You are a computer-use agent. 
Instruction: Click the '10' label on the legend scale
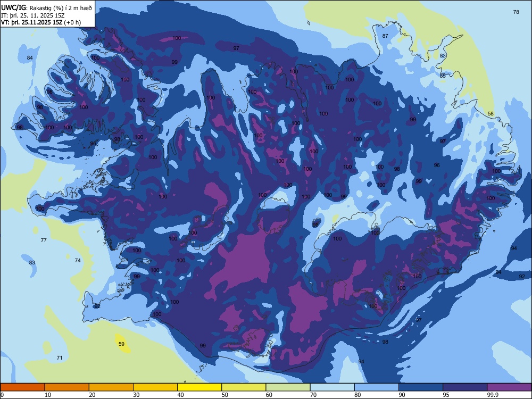coord(48,395)
